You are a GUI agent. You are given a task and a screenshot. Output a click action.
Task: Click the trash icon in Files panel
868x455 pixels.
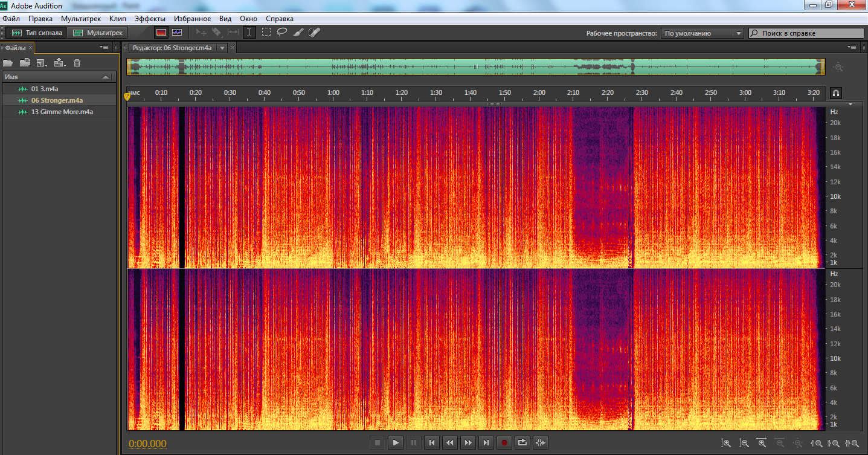click(77, 63)
